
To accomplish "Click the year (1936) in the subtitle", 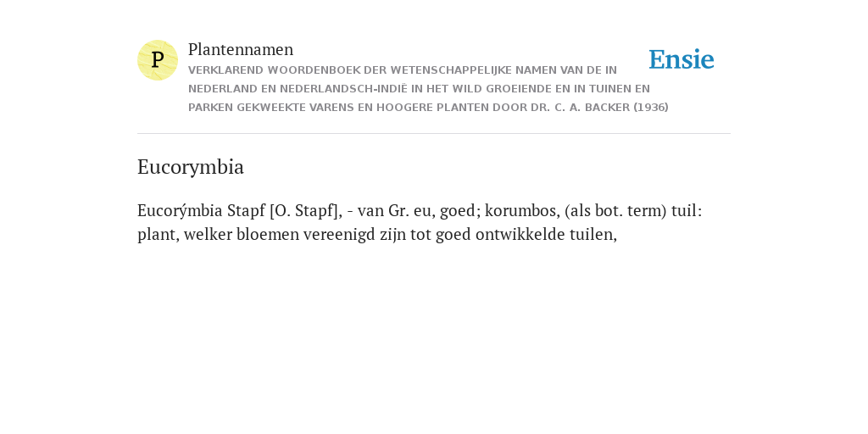I will 651,108.
